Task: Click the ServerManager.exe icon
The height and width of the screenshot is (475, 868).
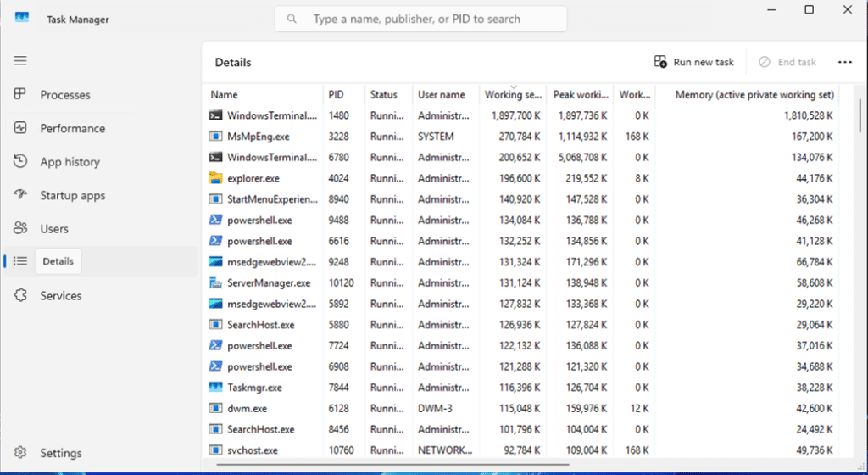Action: tap(215, 282)
